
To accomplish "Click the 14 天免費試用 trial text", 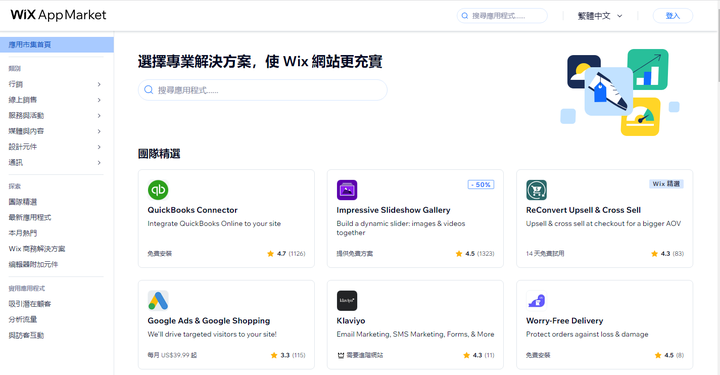I will [x=545, y=253].
